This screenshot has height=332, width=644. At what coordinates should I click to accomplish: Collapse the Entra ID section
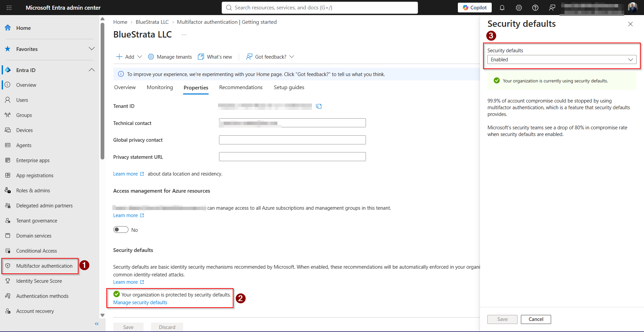point(91,70)
